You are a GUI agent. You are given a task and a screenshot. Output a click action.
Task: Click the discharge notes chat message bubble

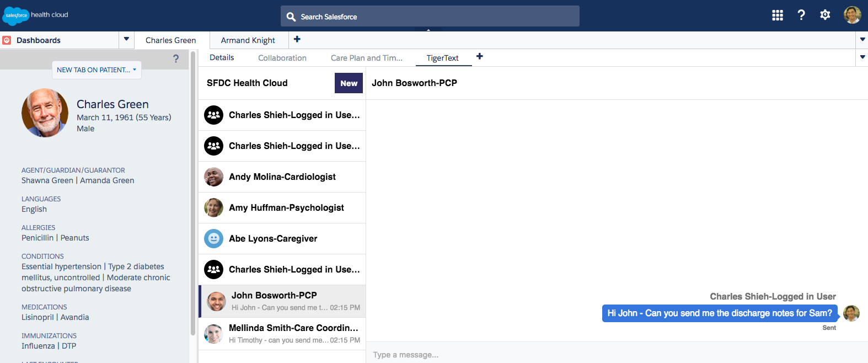[x=720, y=313]
